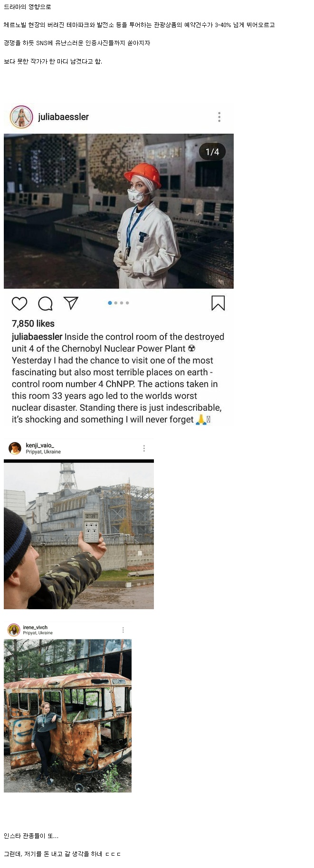The height and width of the screenshot is (868, 314).
Task: Open the control room photo
Action: (x=119, y=211)
